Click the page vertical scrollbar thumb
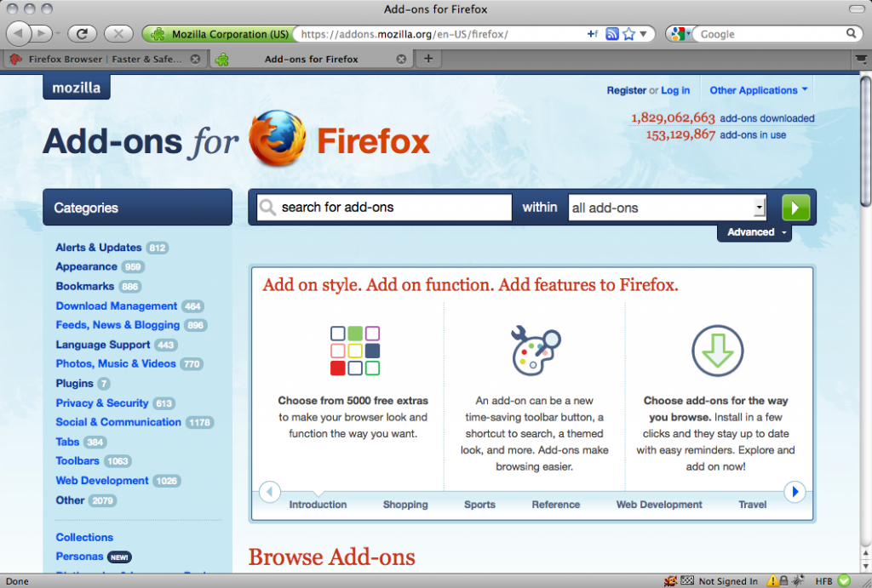 point(865,142)
